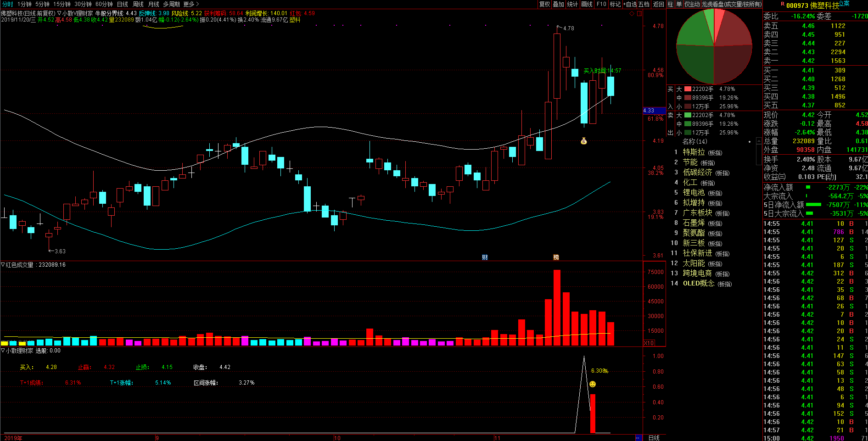This screenshot has height=441, width=868.
Task: Click the 4.33 price marker on axis
Action: point(654,111)
